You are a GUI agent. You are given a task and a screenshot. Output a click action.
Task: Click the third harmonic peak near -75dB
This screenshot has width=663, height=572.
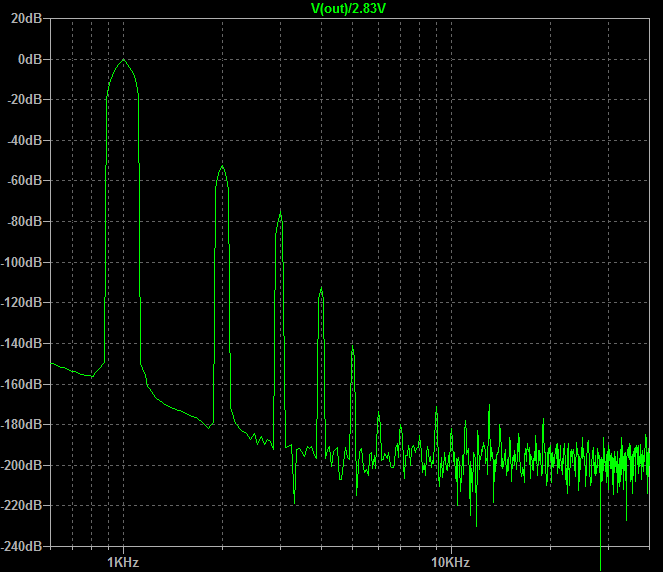point(280,211)
